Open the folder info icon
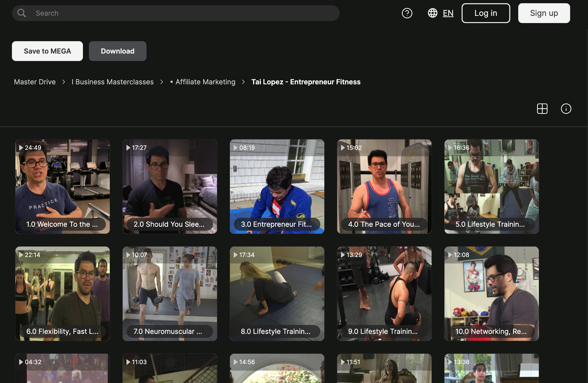Viewport: 588px width, 383px height. click(566, 109)
